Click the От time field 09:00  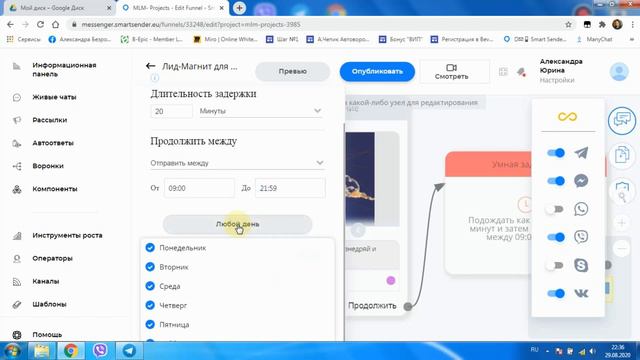pyautogui.click(x=199, y=188)
